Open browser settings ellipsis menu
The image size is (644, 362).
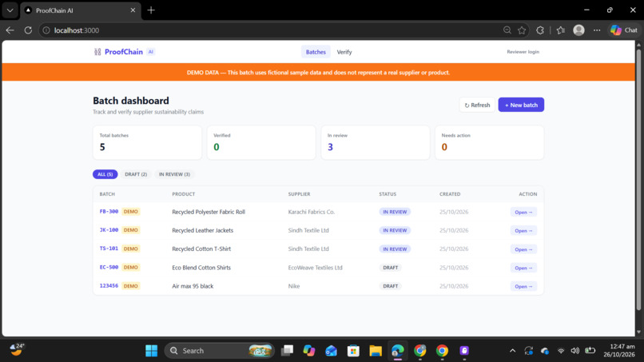[597, 30]
